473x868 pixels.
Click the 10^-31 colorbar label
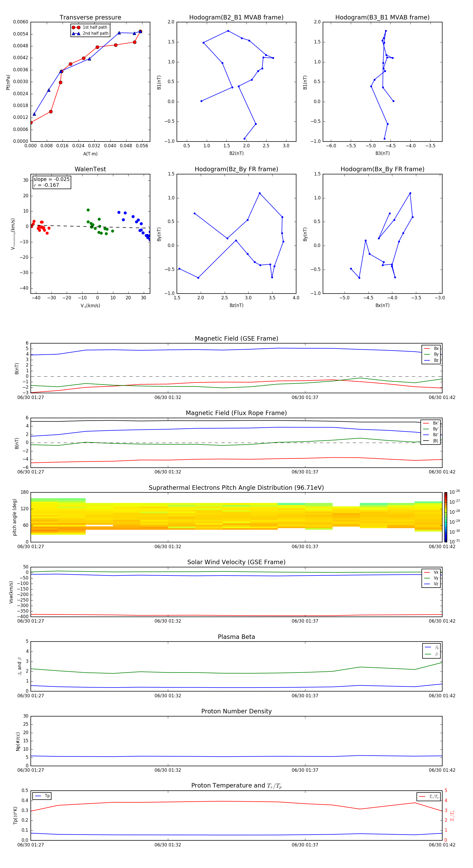[455, 542]
